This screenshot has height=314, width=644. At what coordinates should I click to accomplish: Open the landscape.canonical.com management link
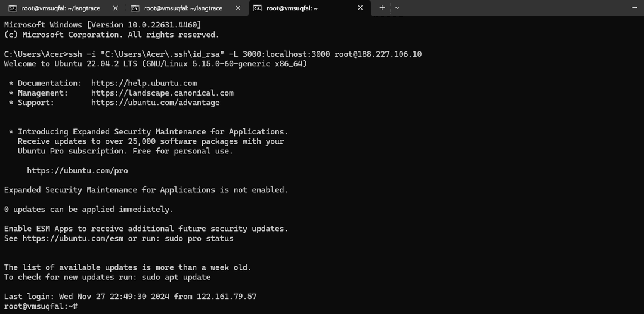pos(162,93)
